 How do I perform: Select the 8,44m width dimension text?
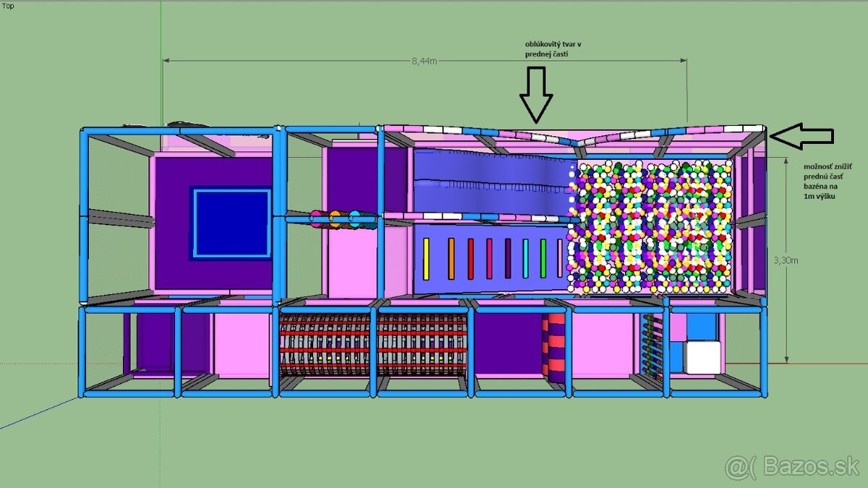tap(424, 62)
